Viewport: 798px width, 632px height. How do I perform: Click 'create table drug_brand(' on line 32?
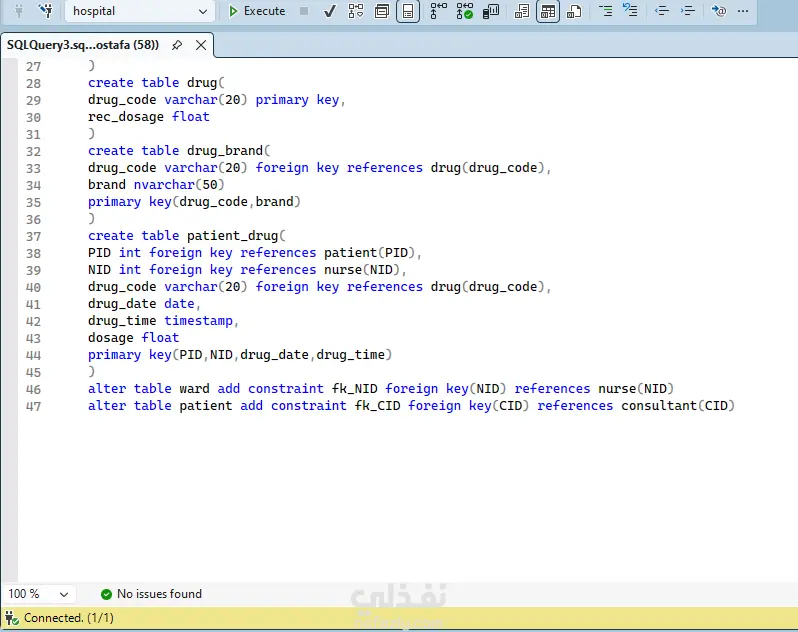(x=179, y=151)
